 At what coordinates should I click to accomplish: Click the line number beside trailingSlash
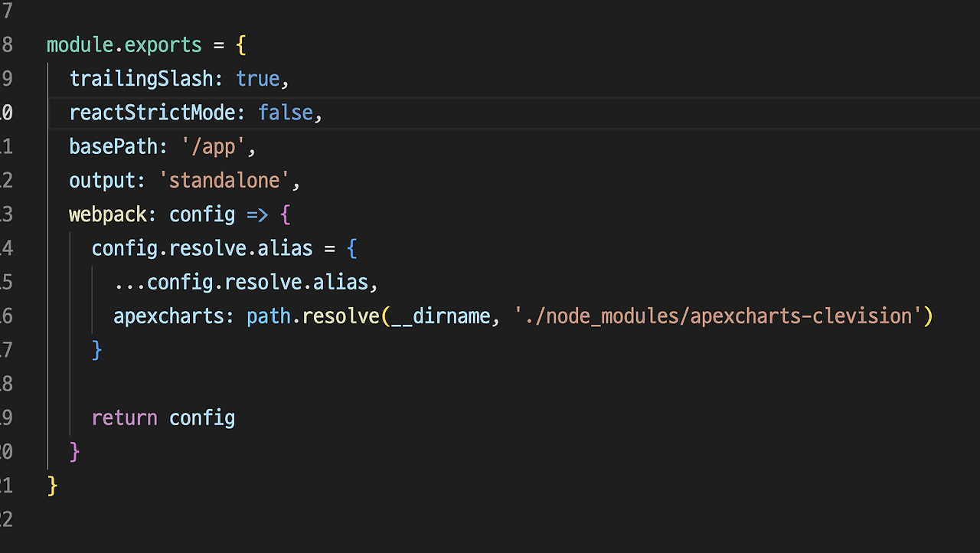(7, 79)
